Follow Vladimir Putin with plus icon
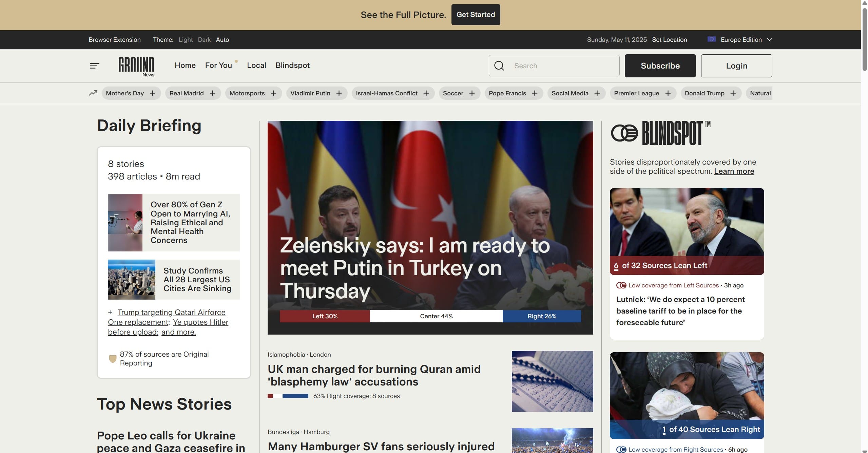Screen dimensions: 868x453 339,93
